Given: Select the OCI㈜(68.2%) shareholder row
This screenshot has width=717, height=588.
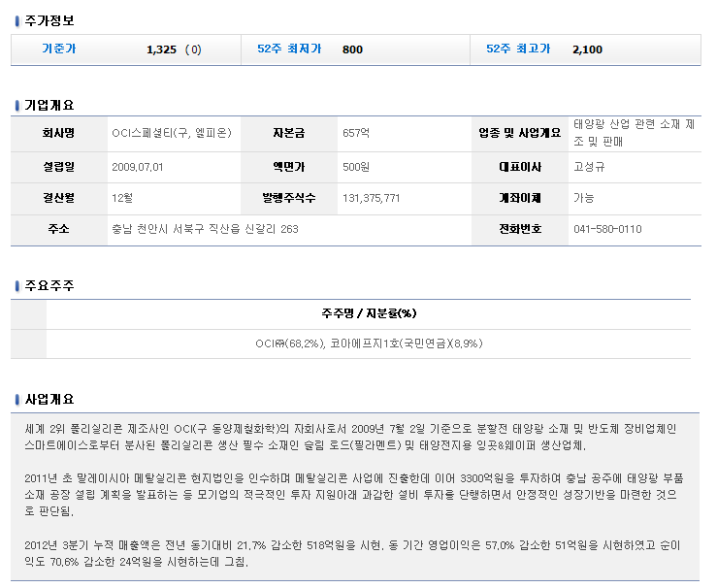Looking at the screenshot, I should pos(369,343).
